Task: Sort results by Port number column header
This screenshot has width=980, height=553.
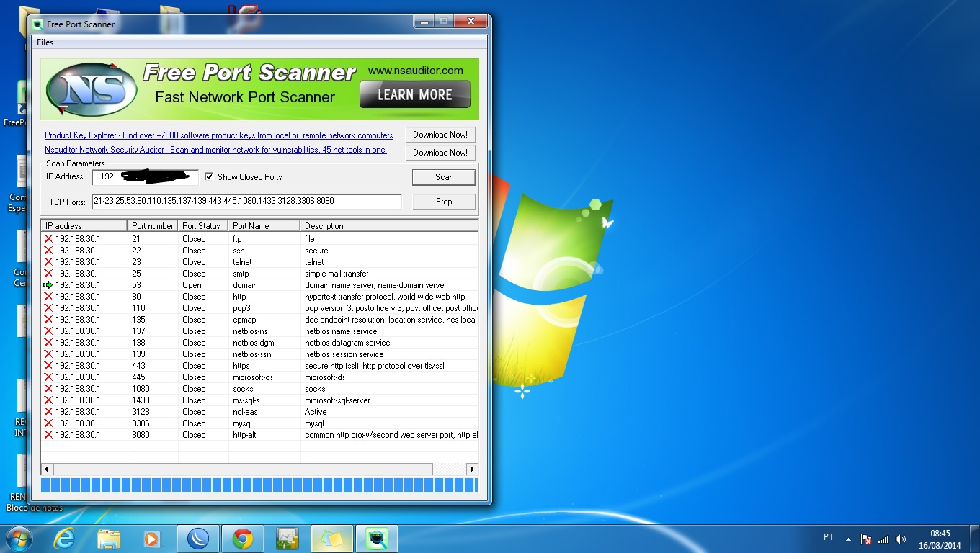Action: [x=152, y=226]
